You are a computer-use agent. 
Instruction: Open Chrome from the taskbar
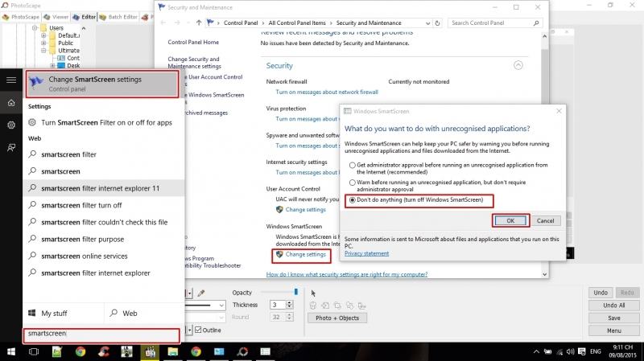(80, 351)
